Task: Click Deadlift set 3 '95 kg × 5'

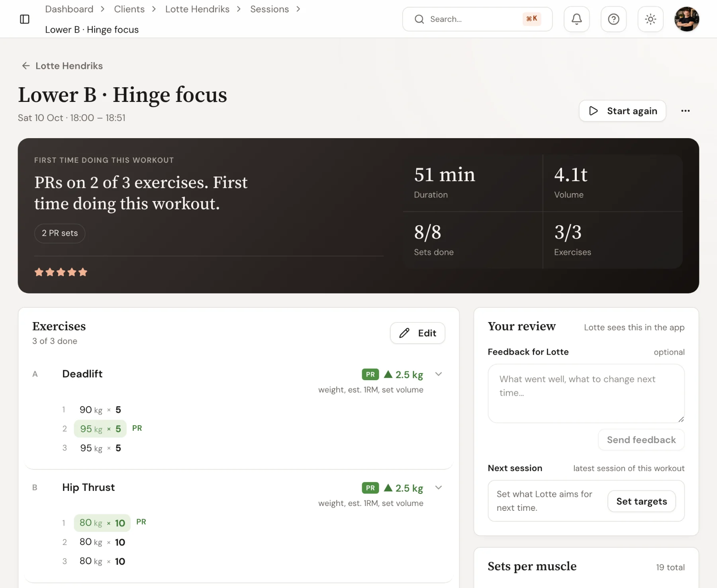Action: coord(100,448)
